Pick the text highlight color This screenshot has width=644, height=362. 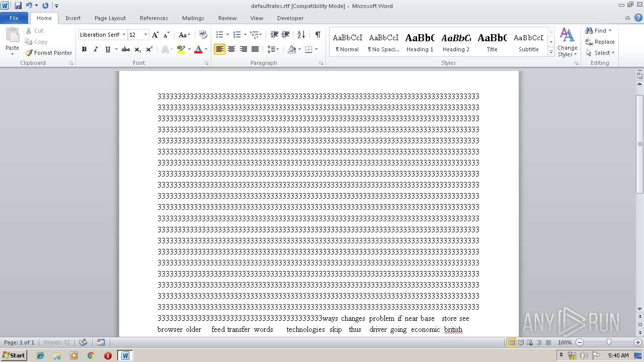coord(181,49)
